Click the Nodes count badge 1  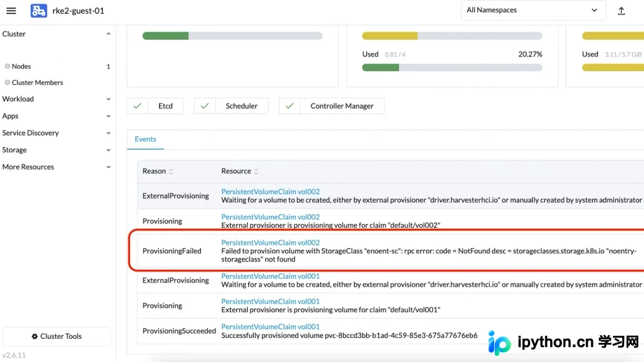[108, 67]
